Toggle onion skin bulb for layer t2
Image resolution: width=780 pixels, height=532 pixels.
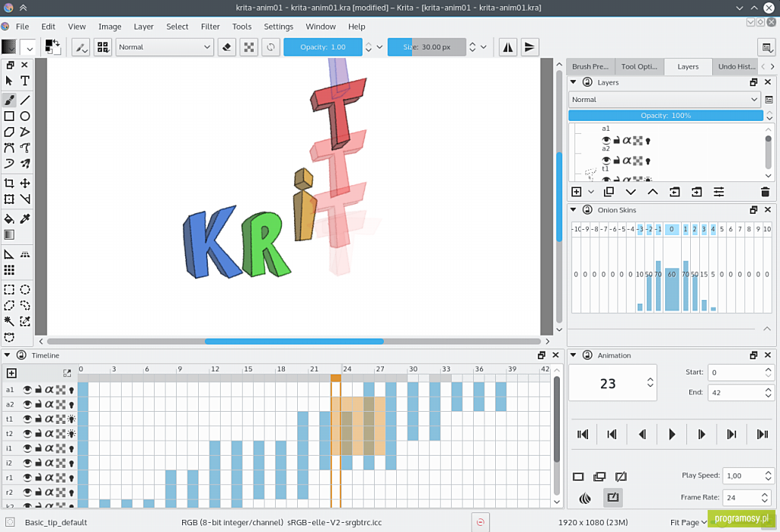tap(72, 434)
